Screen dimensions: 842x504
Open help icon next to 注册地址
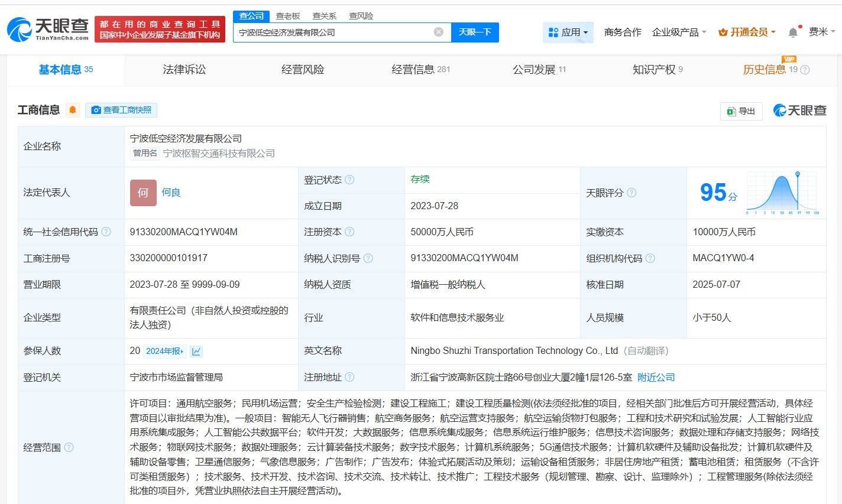[349, 377]
